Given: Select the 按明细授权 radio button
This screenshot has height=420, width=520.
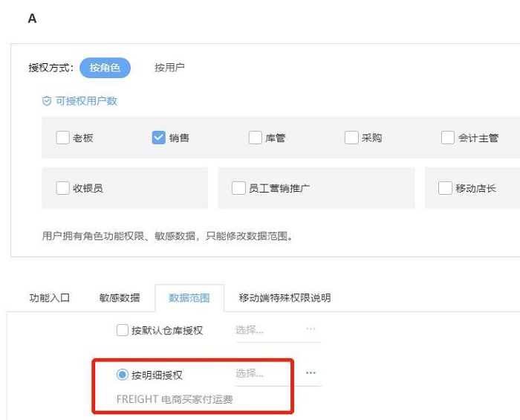Looking at the screenshot, I should click(123, 375).
